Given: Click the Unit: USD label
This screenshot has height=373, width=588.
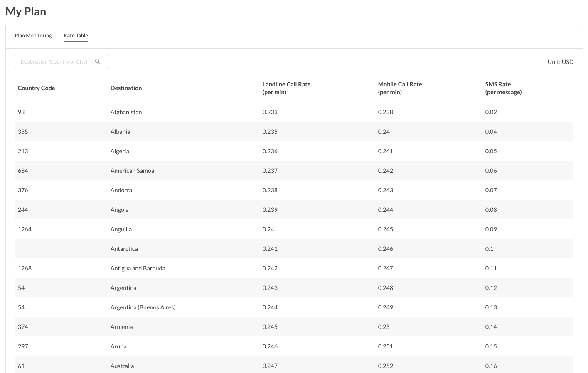Looking at the screenshot, I should click(560, 62).
